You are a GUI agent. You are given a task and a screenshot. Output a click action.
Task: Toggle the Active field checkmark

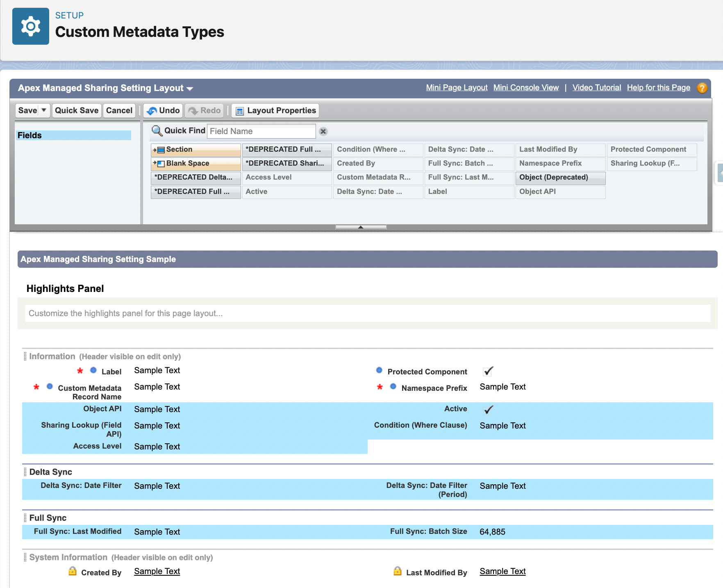pos(488,410)
